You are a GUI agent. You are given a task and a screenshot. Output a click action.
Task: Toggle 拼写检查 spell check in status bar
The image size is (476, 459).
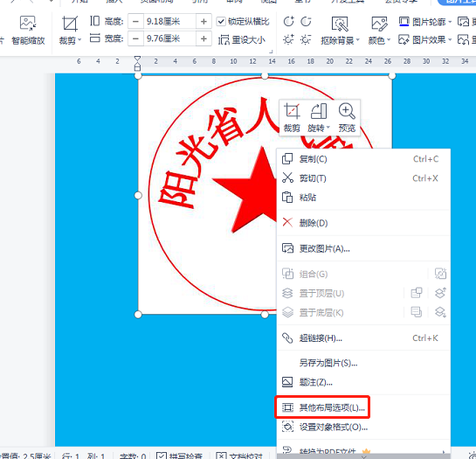pyautogui.click(x=179, y=456)
